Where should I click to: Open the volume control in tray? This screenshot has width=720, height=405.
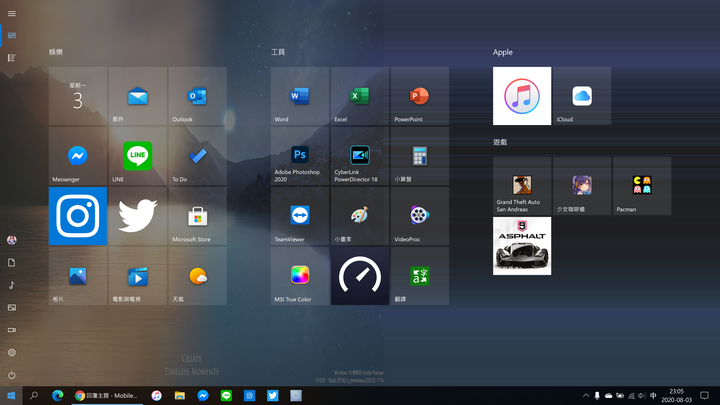click(642, 395)
